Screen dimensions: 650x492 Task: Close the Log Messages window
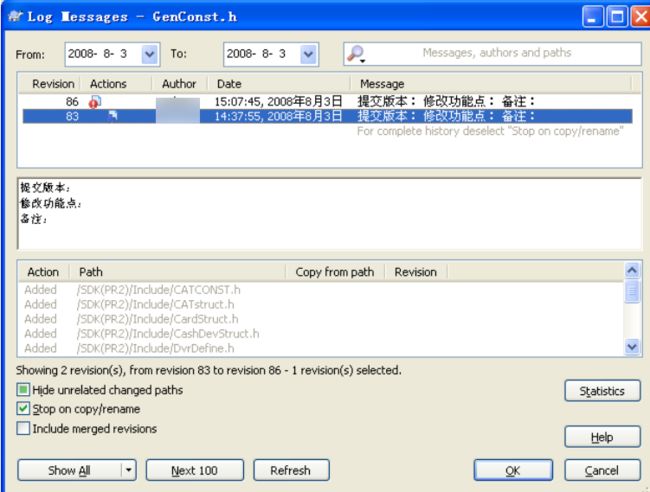(640, 17)
